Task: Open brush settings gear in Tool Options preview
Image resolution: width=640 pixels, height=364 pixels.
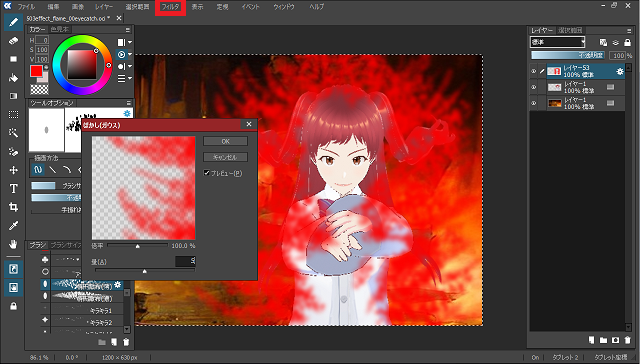Action: pyautogui.click(x=127, y=113)
